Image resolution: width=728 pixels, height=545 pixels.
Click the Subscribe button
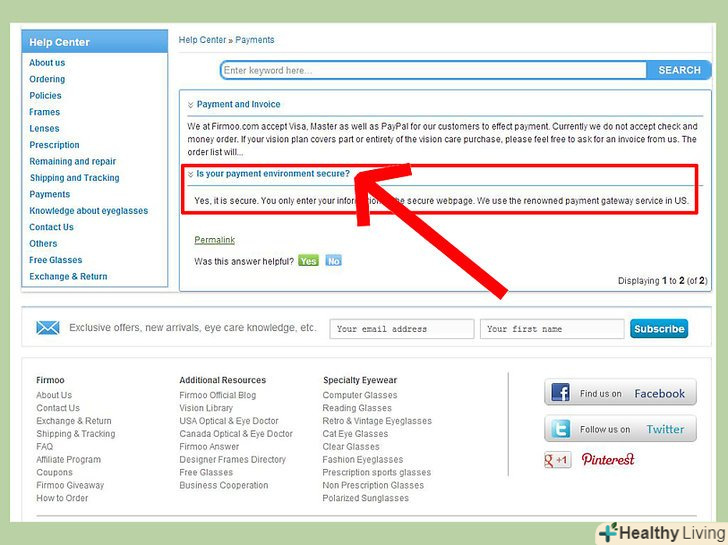659,329
